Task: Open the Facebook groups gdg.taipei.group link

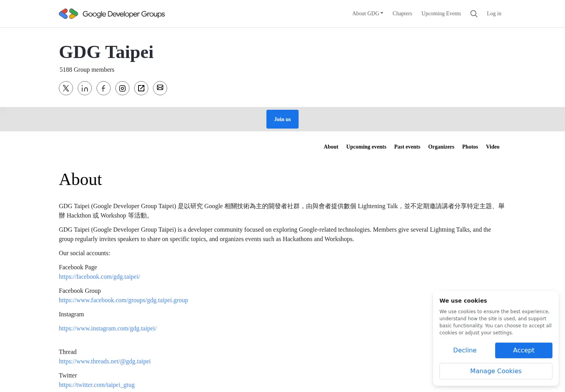Action: click(123, 300)
